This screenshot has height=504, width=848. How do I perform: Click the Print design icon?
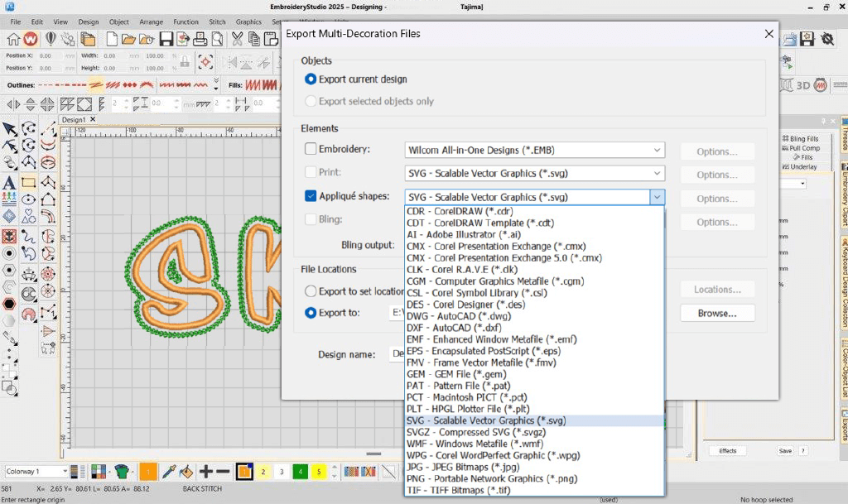tap(200, 39)
